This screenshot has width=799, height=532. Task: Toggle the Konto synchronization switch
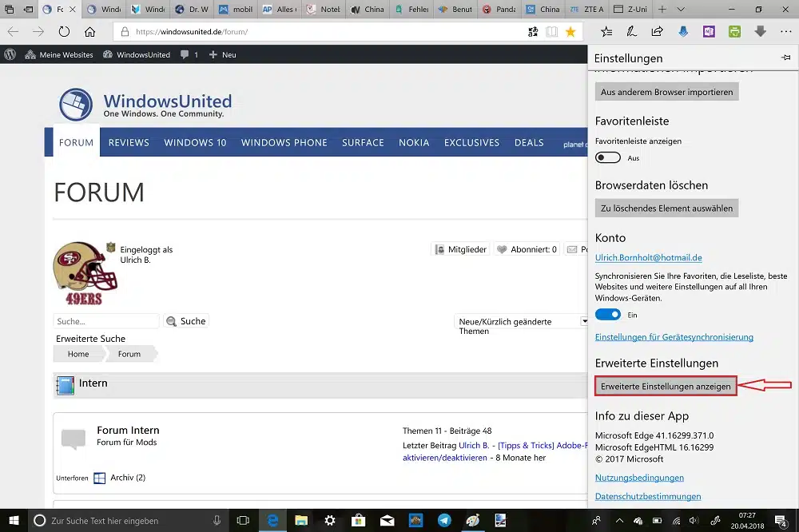pos(608,315)
